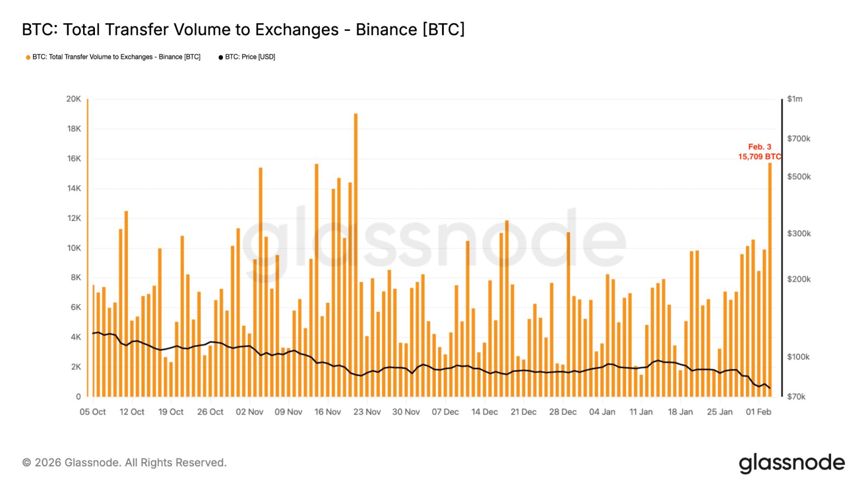The width and height of the screenshot is (868, 488).
Task: Click the 20K label on left axis
Action: pos(74,99)
